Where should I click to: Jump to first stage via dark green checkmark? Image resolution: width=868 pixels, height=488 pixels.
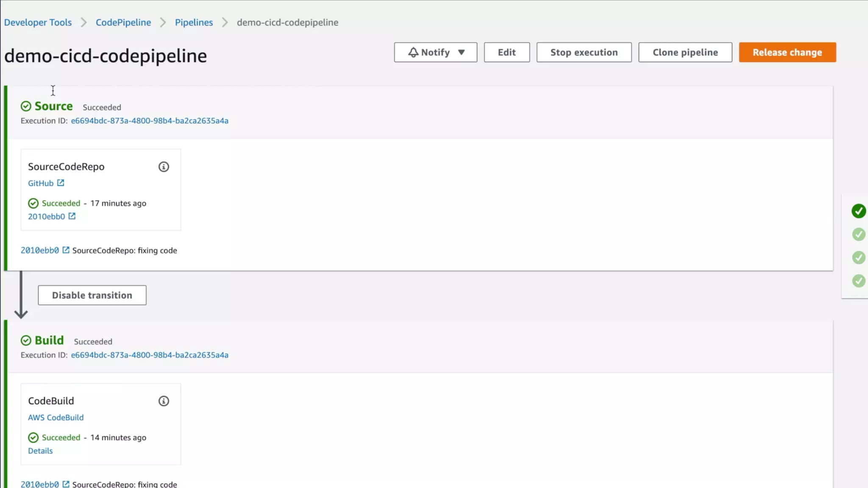pyautogui.click(x=859, y=211)
